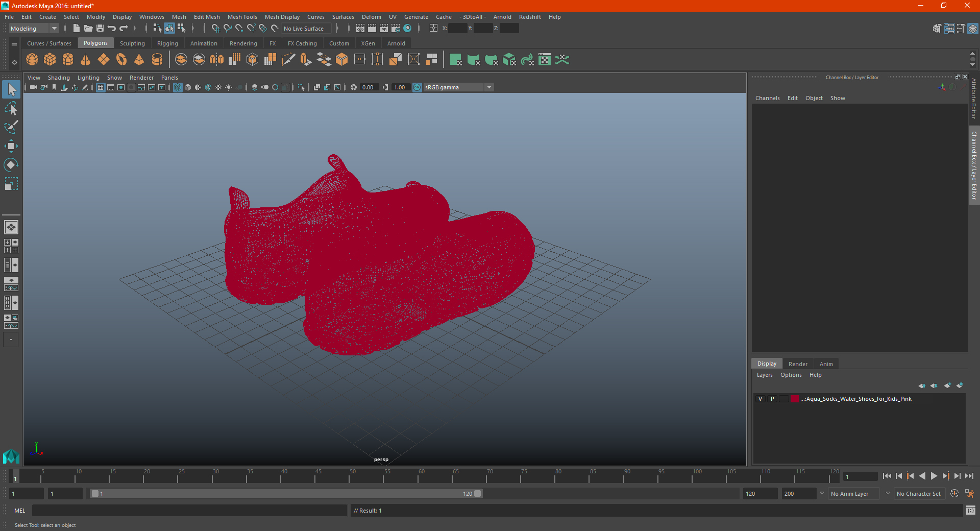The height and width of the screenshot is (531, 980).
Task: Save the scene with the floppy icon
Action: [100, 28]
